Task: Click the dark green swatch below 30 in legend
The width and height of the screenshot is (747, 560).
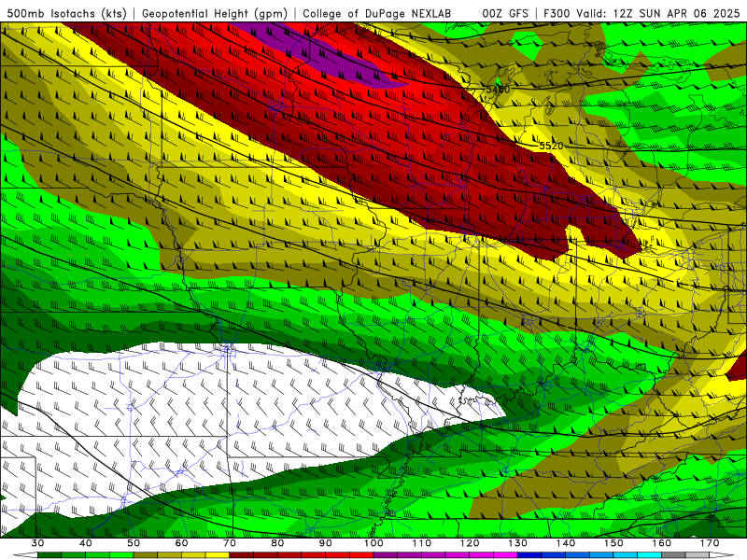Action: pyautogui.click(x=49, y=555)
